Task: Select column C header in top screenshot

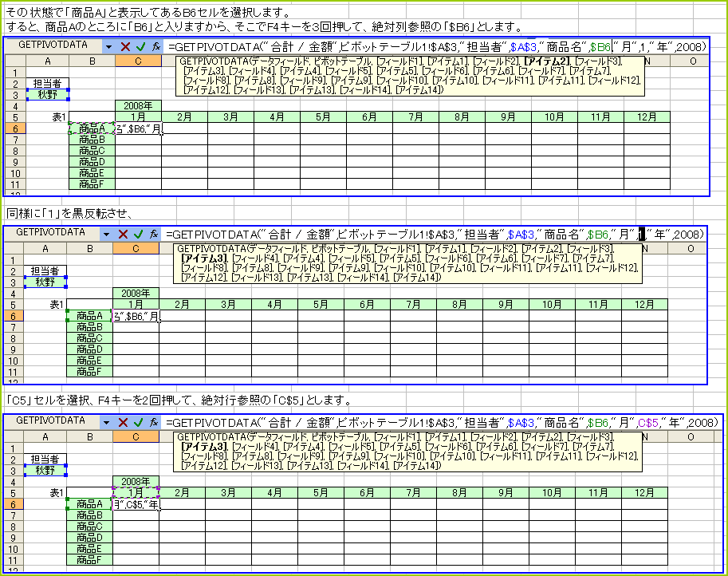Action: click(x=139, y=61)
